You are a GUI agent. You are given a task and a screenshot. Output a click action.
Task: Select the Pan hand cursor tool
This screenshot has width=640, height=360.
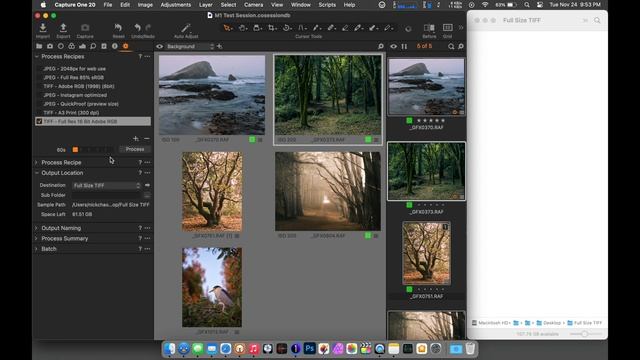(242, 28)
